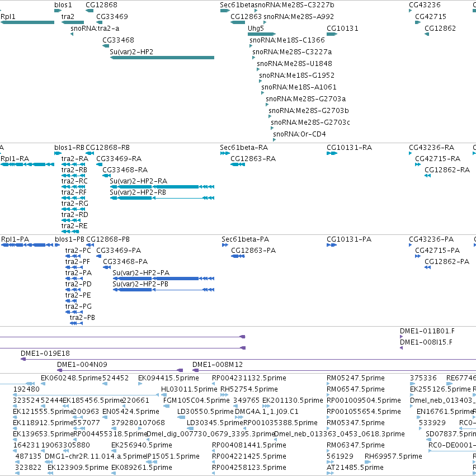Screen dimensions: 476x476
Task: Click the RH69957.5prime EST label
Action: (393, 456)
